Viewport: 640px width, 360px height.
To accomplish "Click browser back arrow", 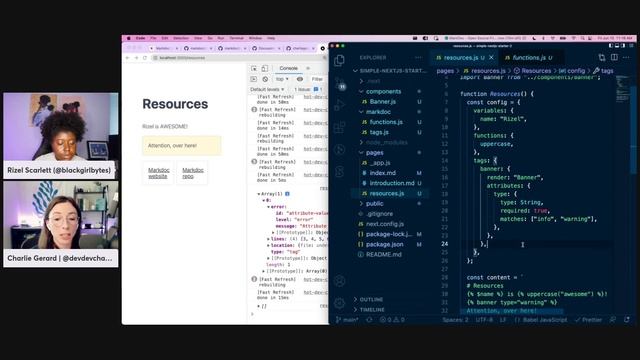I will coord(127,58).
